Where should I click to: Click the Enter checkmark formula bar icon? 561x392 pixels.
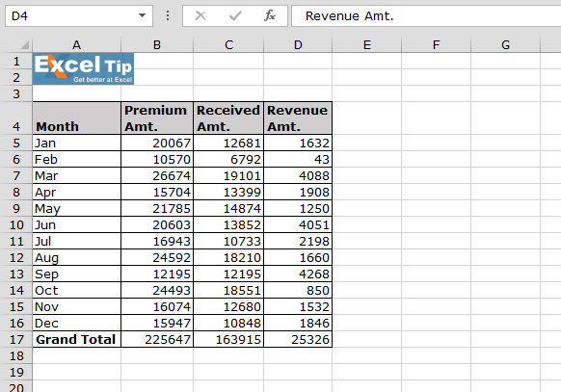235,15
